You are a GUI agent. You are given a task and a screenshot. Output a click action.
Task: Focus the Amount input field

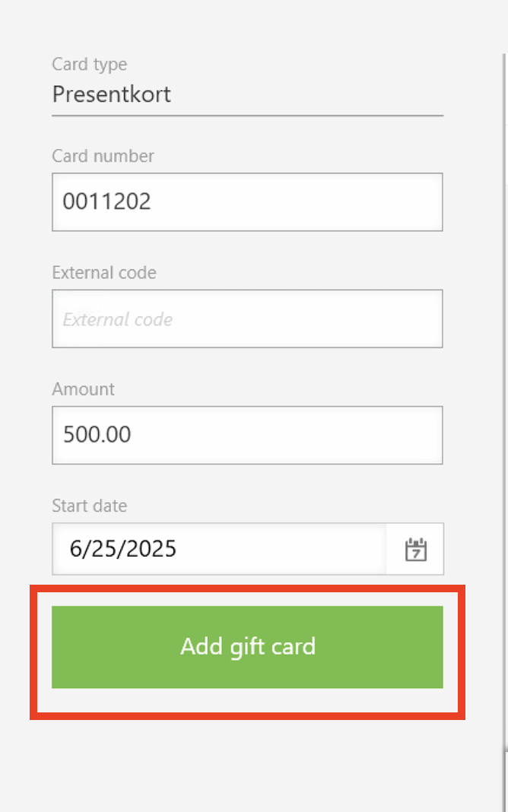[x=247, y=435]
